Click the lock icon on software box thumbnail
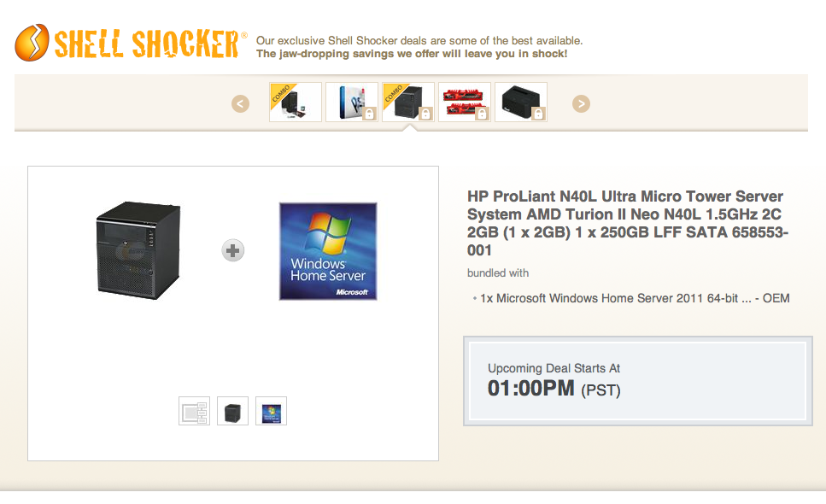Image resolution: width=826 pixels, height=504 pixels. click(369, 114)
